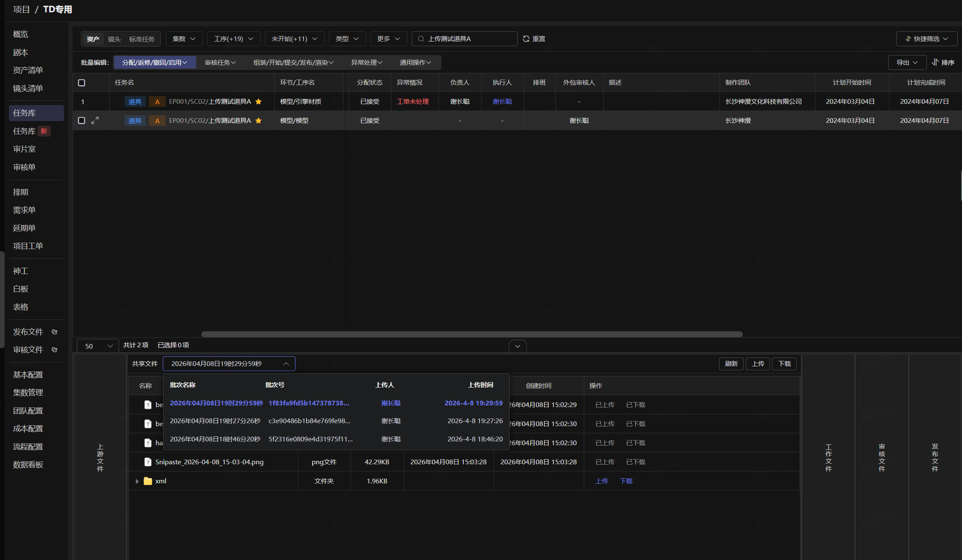This screenshot has width=962, height=560.
Task: Switch to the 镜头 tab
Action: click(x=114, y=39)
